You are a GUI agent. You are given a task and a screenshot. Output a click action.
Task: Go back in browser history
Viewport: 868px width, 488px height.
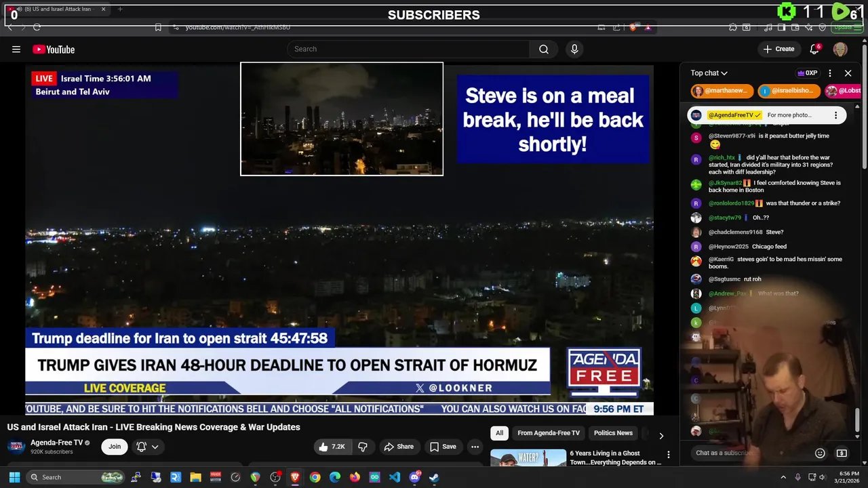click(10, 27)
